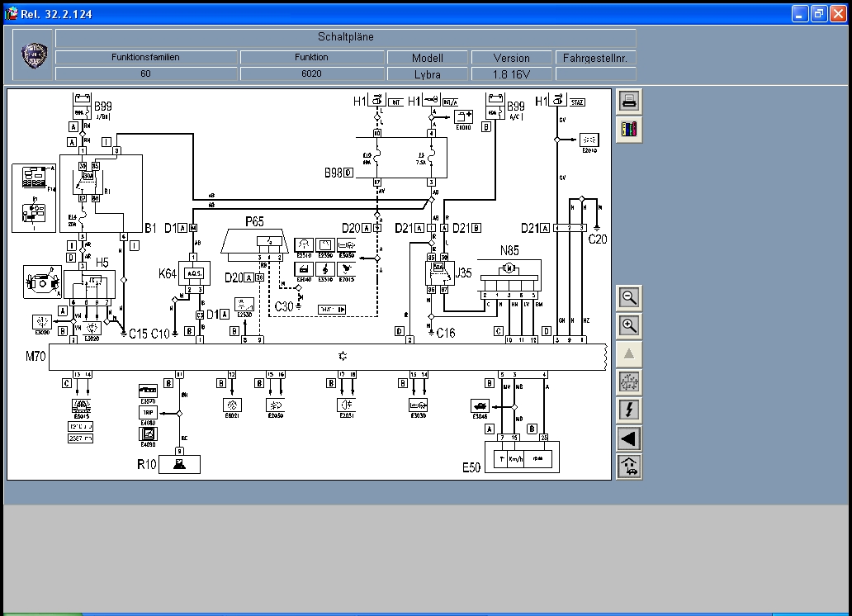Select the E6040 component icon
Image resolution: width=852 pixels, height=616 pixels.
tap(304, 269)
